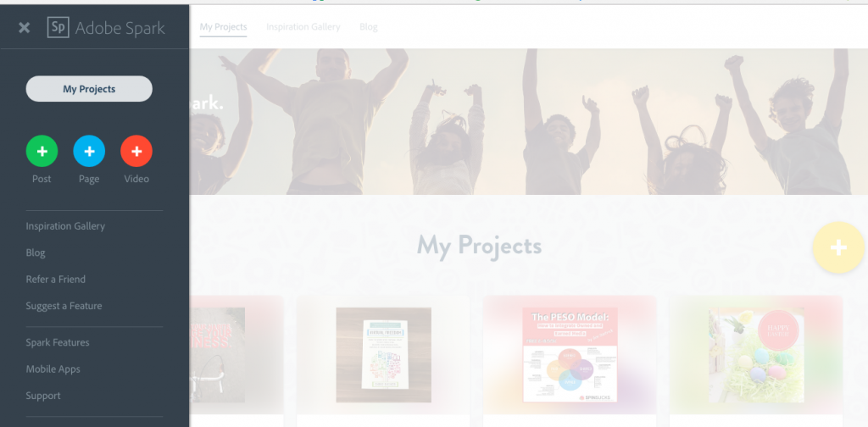Open the Blog link in sidebar
This screenshot has height=427, width=868.
36,252
